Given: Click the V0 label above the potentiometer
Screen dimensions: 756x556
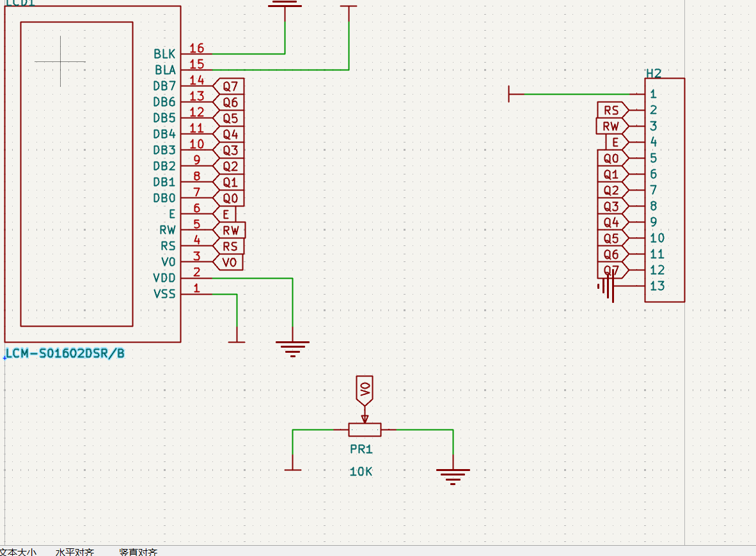Looking at the screenshot, I should [365, 390].
